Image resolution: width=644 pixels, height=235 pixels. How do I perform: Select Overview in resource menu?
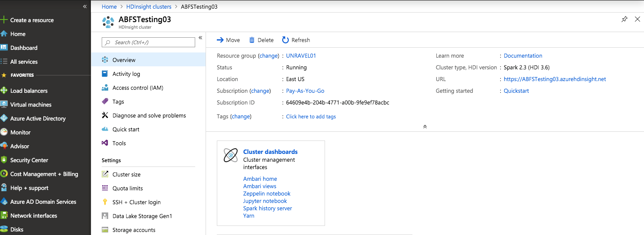[x=148, y=60]
